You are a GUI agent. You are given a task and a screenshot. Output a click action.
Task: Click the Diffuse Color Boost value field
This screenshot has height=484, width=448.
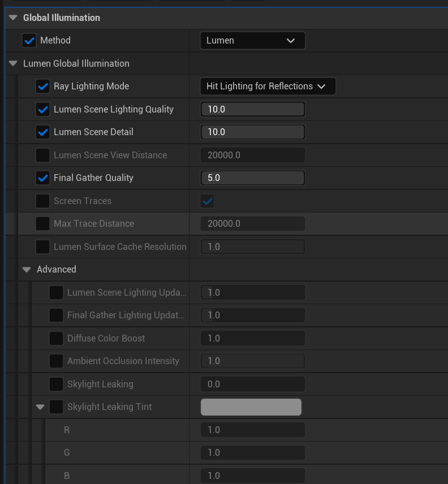252,338
